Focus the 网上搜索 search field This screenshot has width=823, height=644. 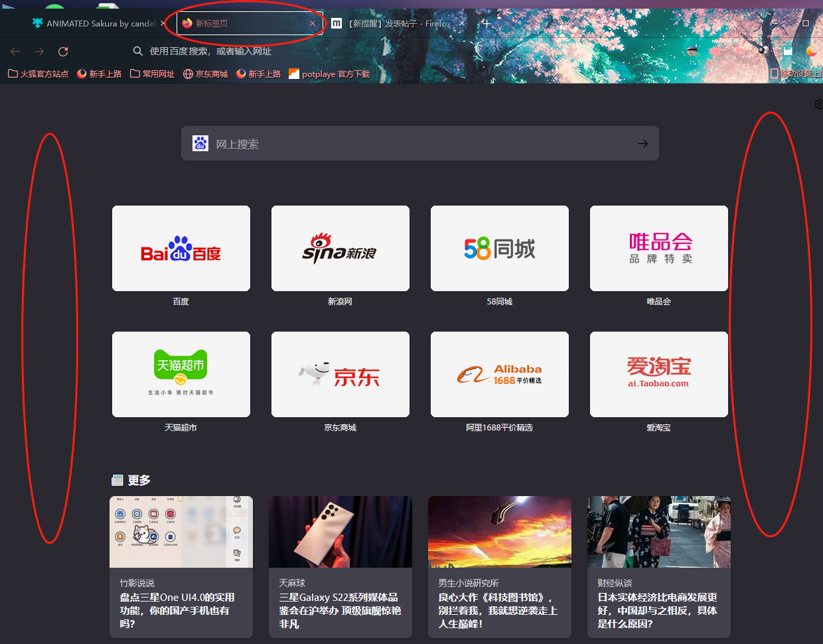point(420,143)
